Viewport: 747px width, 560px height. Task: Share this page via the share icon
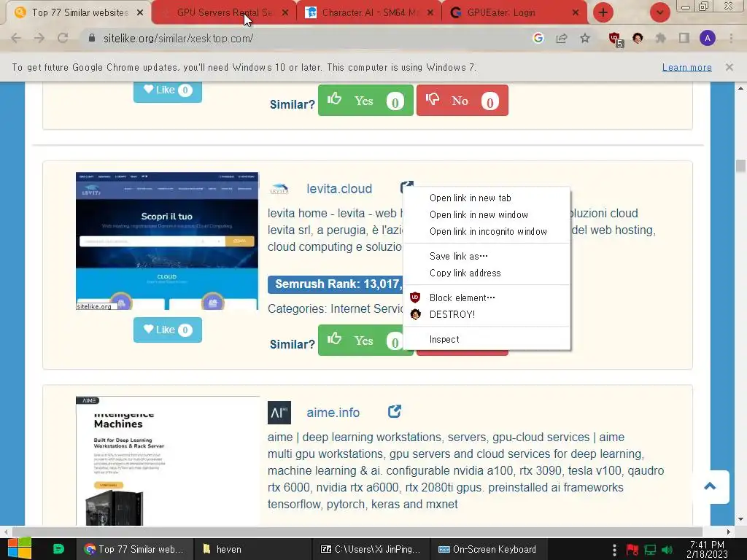[x=562, y=38]
